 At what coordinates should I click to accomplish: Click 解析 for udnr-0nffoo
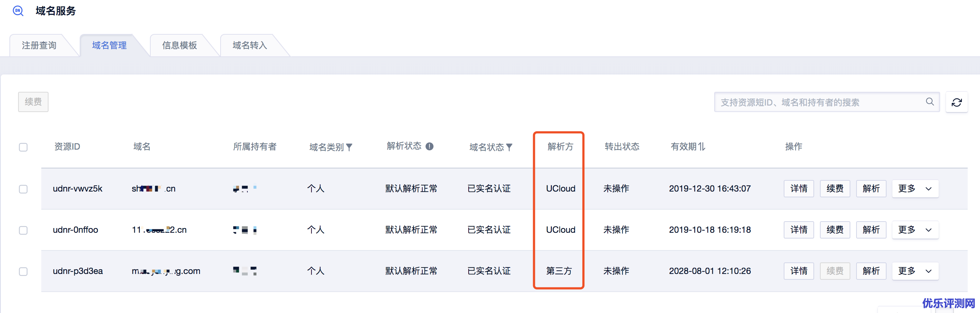pyautogui.click(x=871, y=230)
